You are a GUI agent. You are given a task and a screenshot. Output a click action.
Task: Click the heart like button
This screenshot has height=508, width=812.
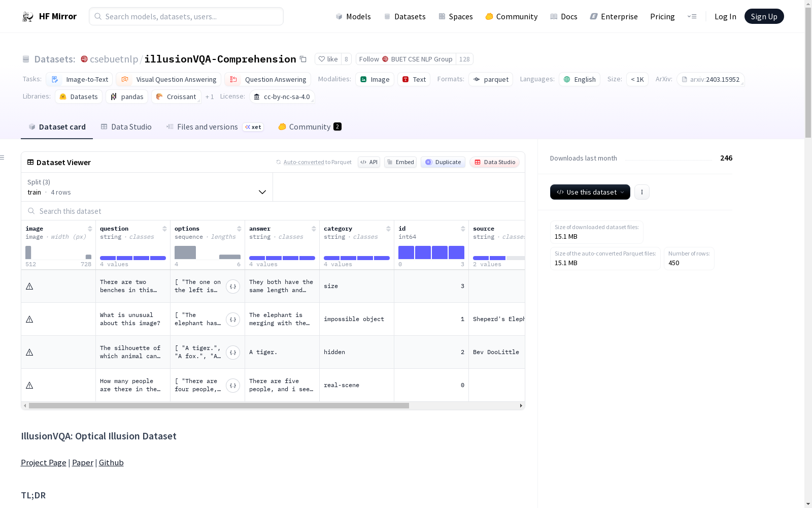pos(328,59)
